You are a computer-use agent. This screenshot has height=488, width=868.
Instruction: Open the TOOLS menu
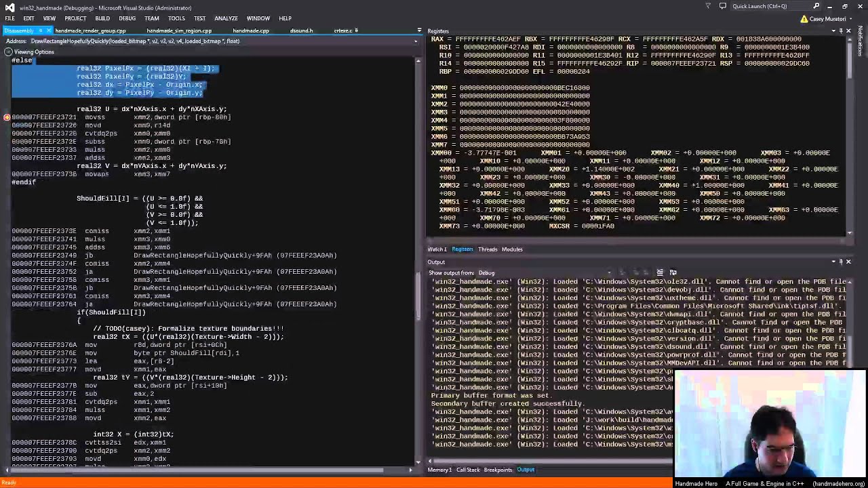[176, 18]
